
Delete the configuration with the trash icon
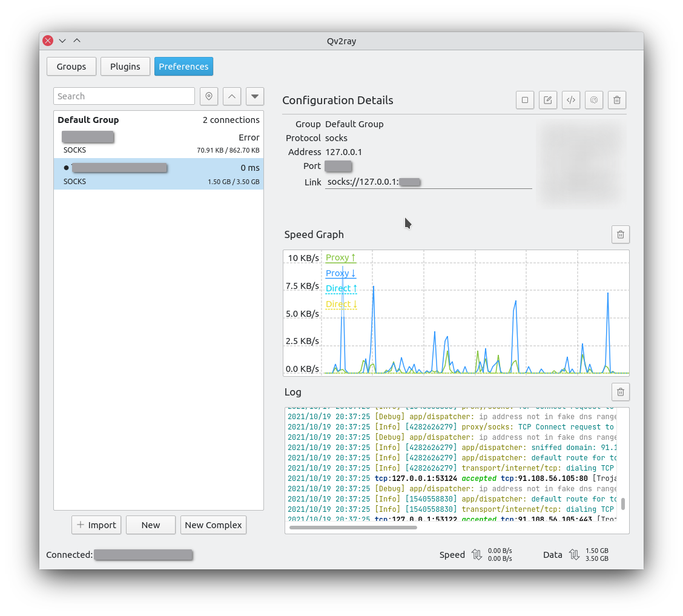click(x=617, y=100)
